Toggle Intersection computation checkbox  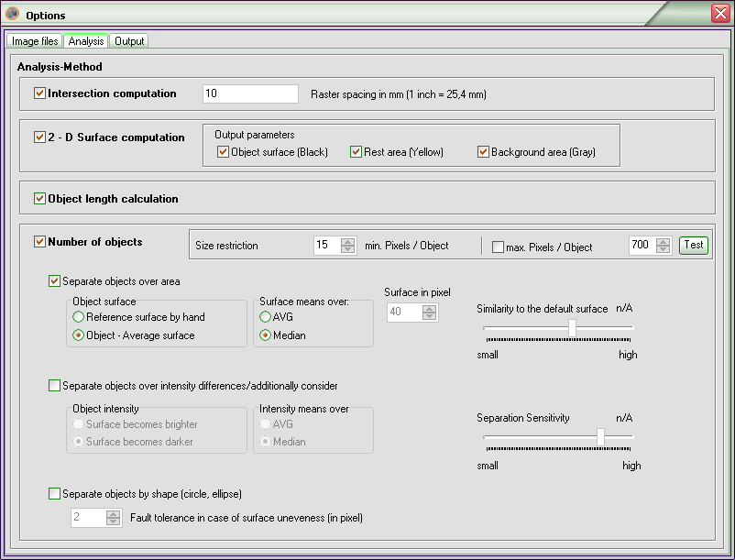point(39,93)
